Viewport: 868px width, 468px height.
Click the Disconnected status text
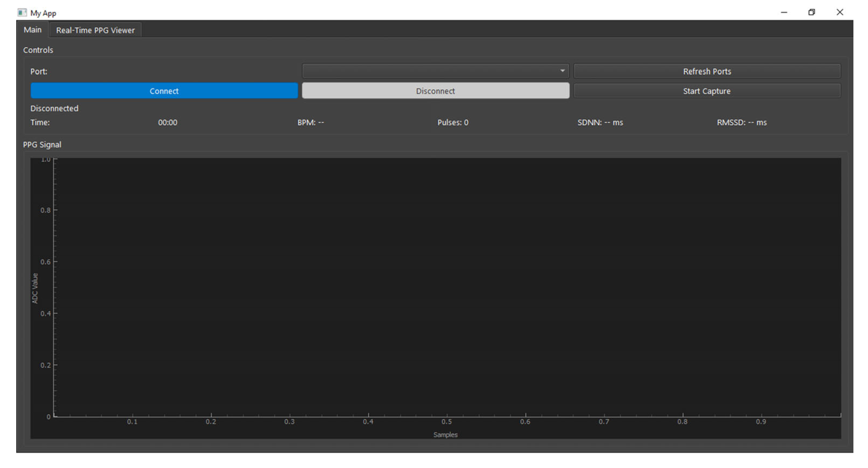[54, 109]
